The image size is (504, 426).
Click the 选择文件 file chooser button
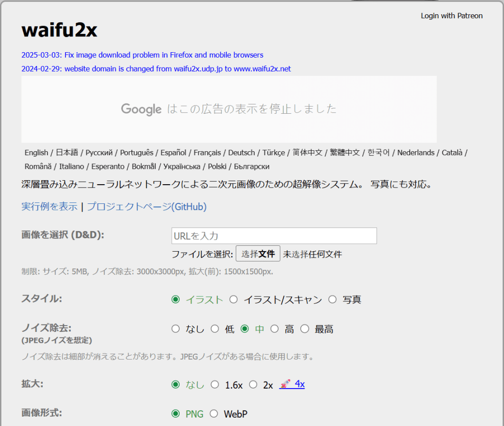(x=258, y=254)
